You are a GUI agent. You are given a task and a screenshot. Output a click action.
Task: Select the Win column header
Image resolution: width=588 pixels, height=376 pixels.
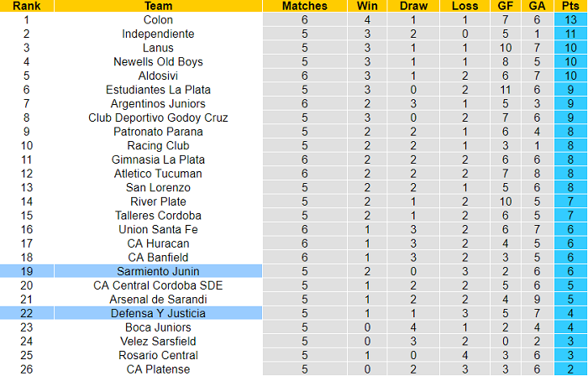[367, 6]
